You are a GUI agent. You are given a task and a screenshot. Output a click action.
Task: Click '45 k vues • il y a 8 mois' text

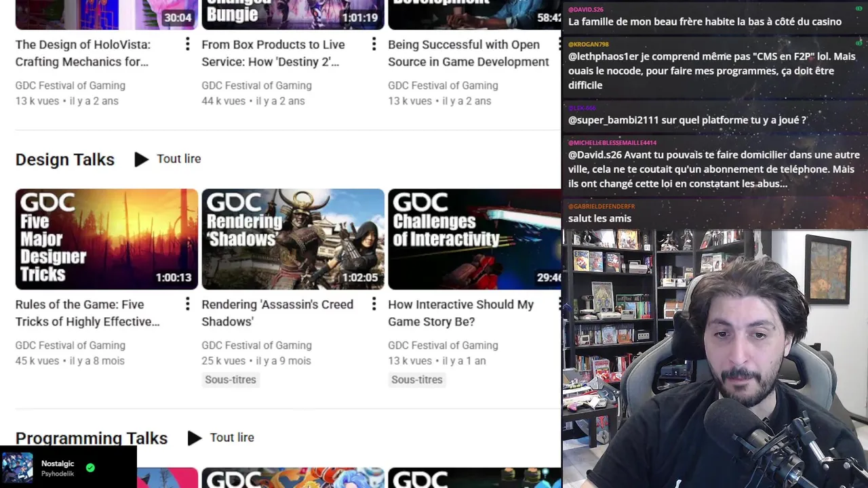pyautogui.click(x=70, y=361)
